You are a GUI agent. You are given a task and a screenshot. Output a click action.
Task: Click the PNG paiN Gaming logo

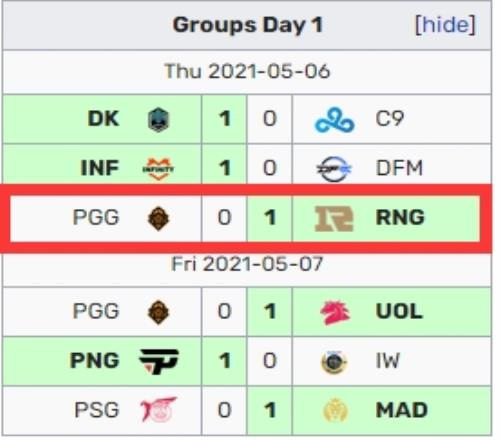159,362
